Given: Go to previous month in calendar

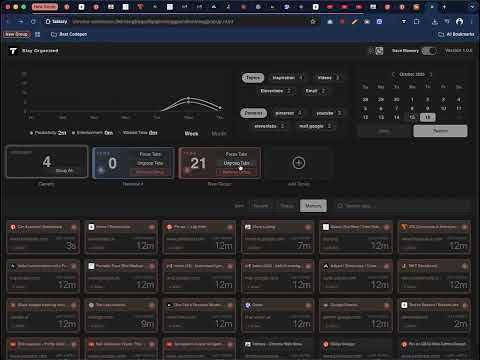Looking at the screenshot, I should (x=393, y=74).
